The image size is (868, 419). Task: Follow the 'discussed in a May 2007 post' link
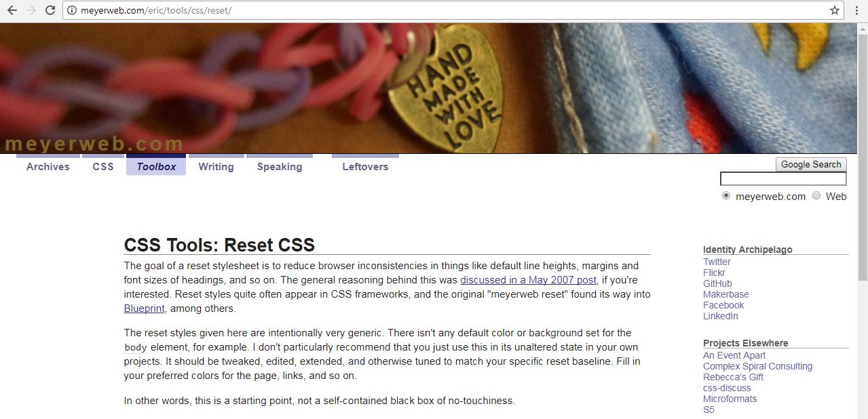pos(529,279)
